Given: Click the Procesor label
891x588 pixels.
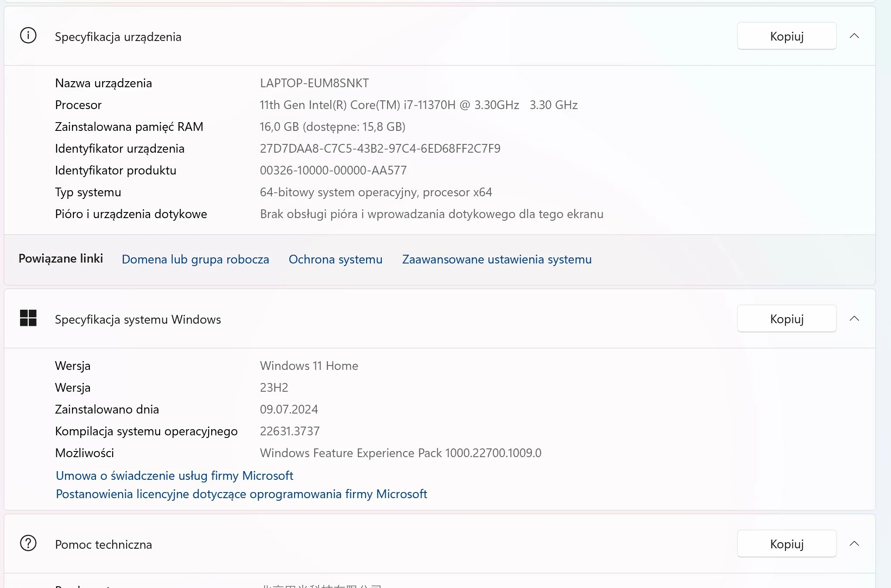Looking at the screenshot, I should click(x=78, y=105).
